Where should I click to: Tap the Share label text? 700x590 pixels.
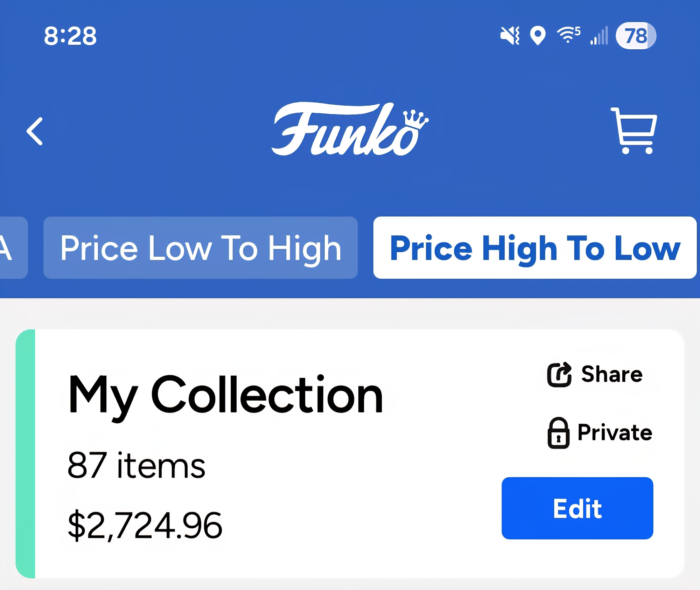(x=612, y=374)
